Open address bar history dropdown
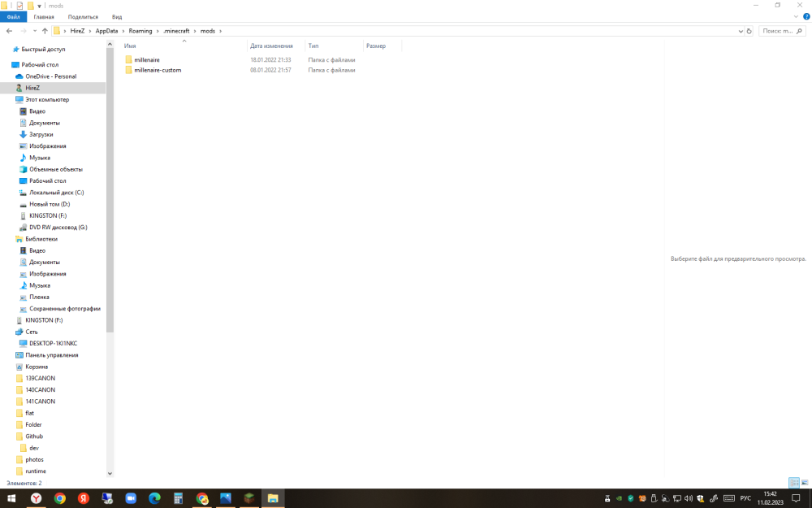This screenshot has width=812, height=508. point(740,31)
